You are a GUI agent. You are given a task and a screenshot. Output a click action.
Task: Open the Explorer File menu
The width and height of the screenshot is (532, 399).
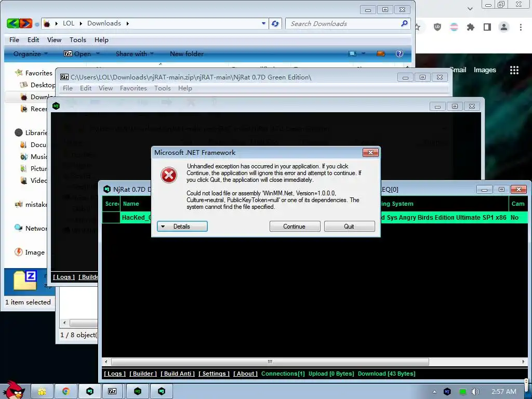(14, 39)
